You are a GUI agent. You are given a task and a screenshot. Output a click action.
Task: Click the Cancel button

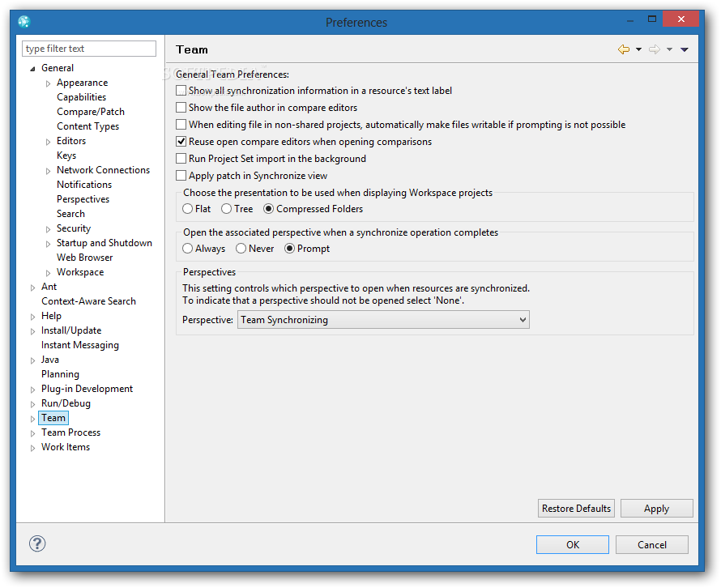coord(652,545)
